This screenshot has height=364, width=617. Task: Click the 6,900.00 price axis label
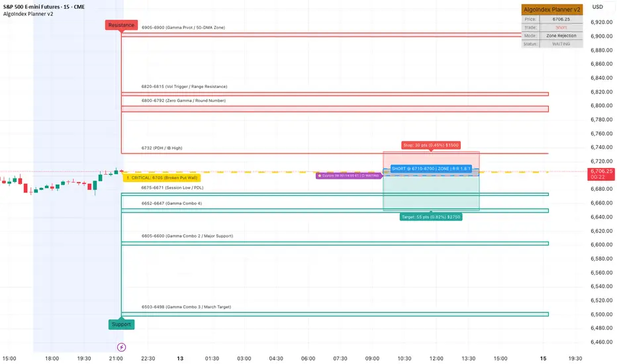pyautogui.click(x=601, y=36)
